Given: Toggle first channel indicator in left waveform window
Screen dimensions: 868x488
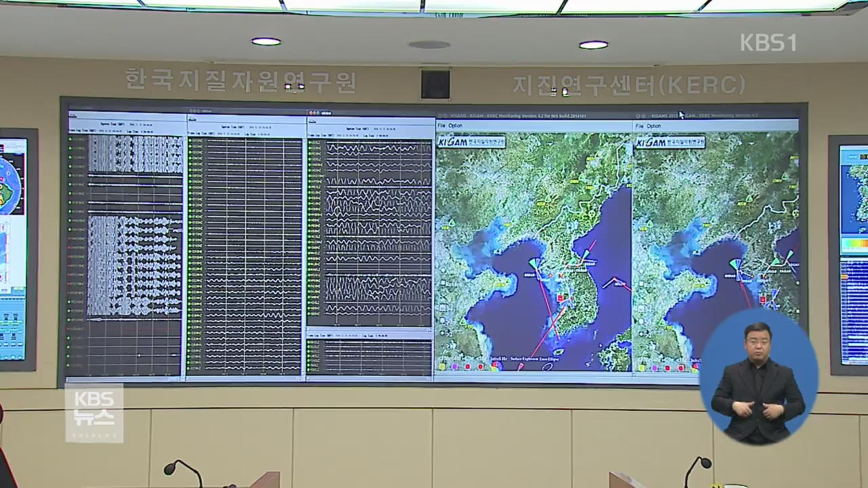Looking at the screenshot, I should (70, 139).
